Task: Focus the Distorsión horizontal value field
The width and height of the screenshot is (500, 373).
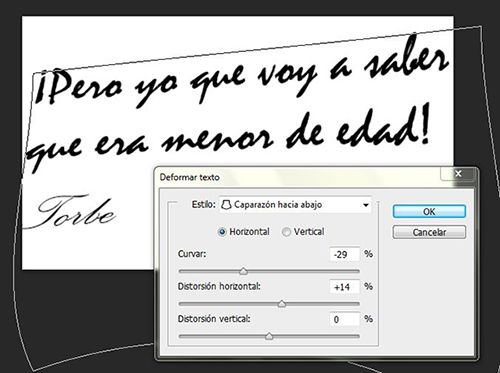Action: pyautogui.click(x=345, y=287)
